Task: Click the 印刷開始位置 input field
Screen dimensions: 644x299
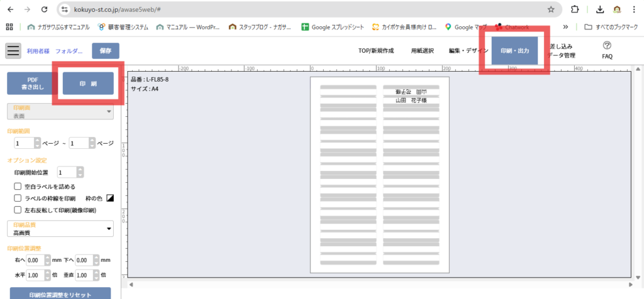Action: (67, 172)
